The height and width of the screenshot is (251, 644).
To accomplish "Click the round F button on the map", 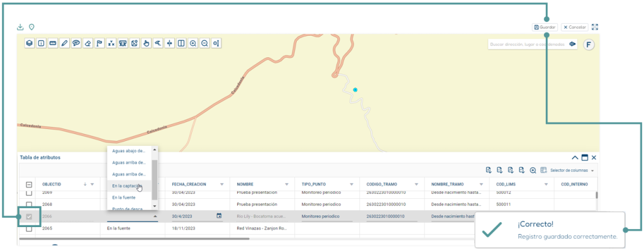I will pos(589,45).
